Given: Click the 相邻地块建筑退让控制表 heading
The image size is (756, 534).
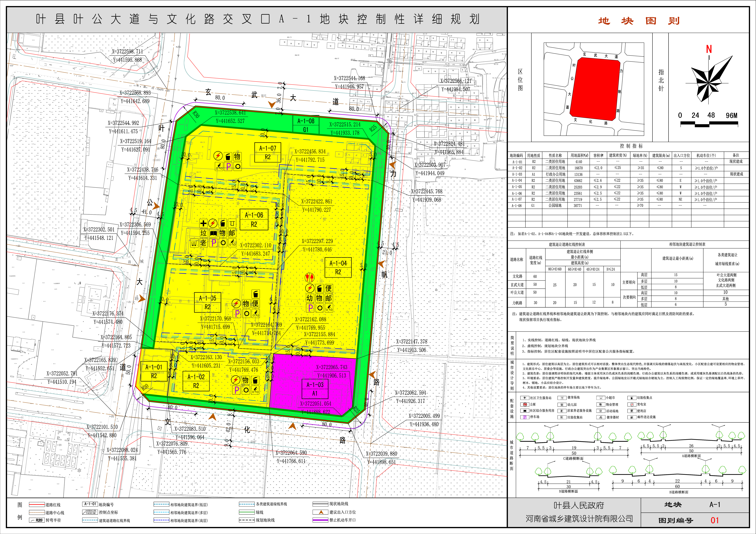Looking at the screenshot, I should click(687, 244).
